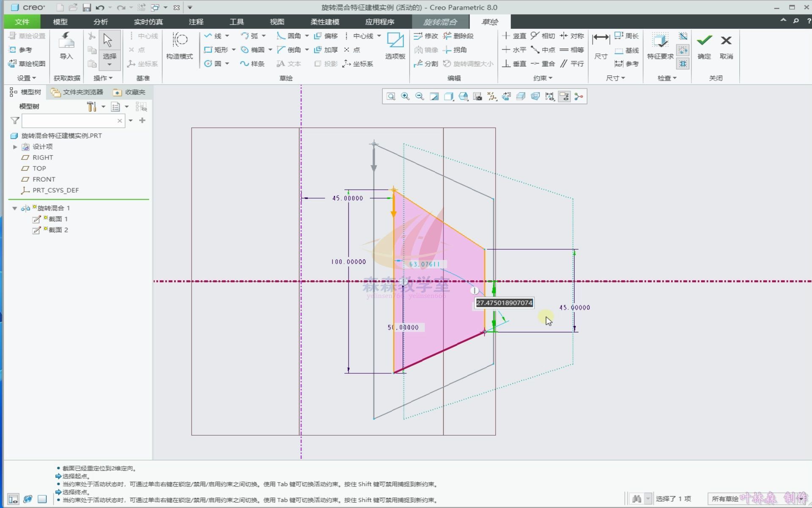Collapse the 旋转混合 1 feature node
Image resolution: width=812 pixels, height=508 pixels.
15,208
